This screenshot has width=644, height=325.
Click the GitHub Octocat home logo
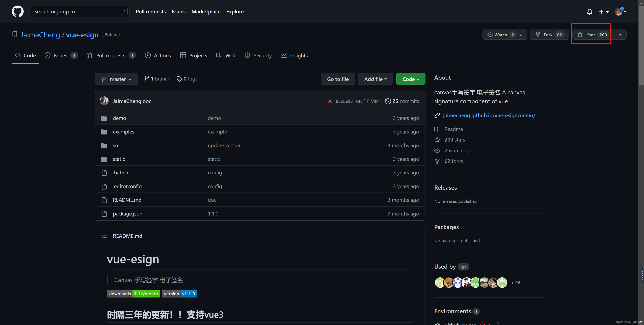[x=17, y=12]
